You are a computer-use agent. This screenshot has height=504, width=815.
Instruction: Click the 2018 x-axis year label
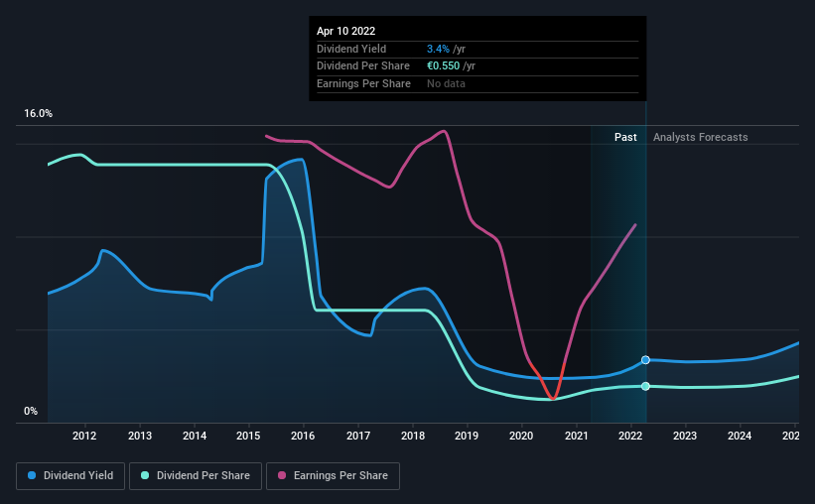[x=413, y=436]
